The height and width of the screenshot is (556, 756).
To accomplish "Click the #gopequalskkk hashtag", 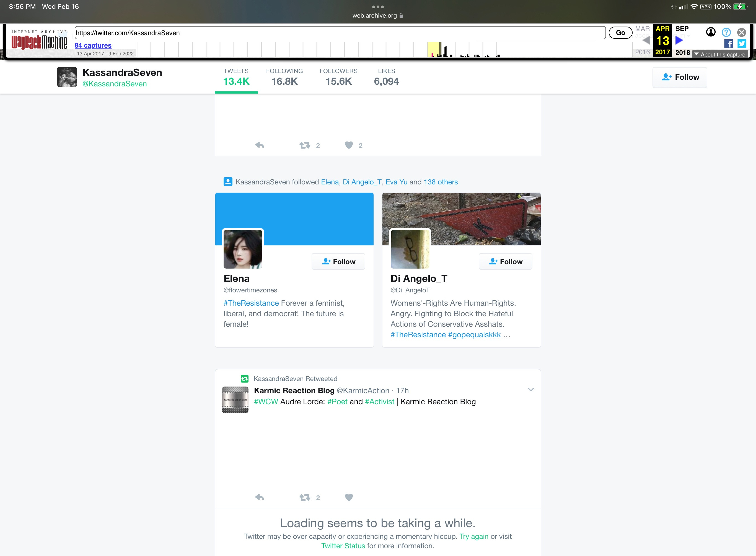I will click(x=474, y=334).
